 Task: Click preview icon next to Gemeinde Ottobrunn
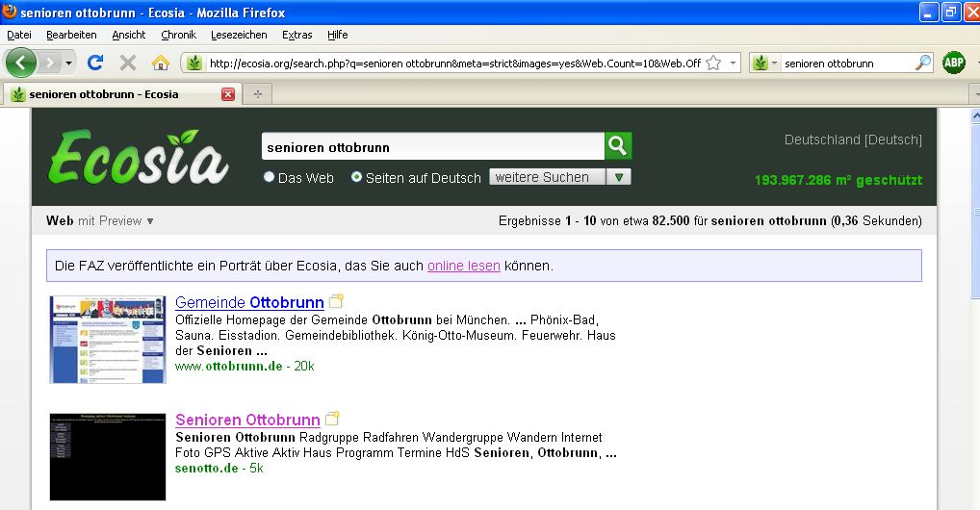pyautogui.click(x=334, y=301)
